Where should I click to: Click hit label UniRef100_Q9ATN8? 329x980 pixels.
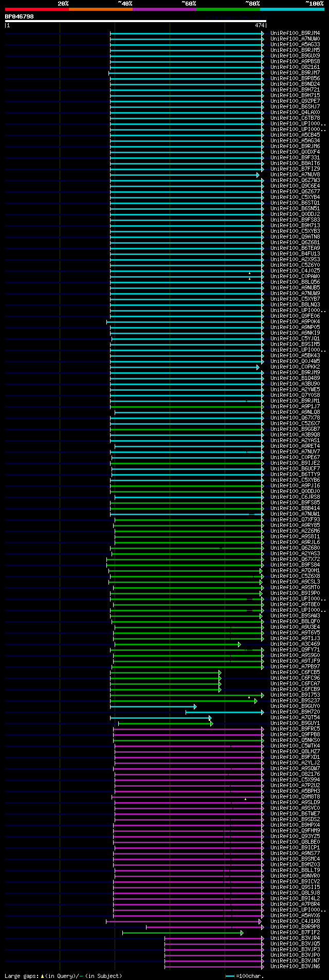[x=295, y=237]
